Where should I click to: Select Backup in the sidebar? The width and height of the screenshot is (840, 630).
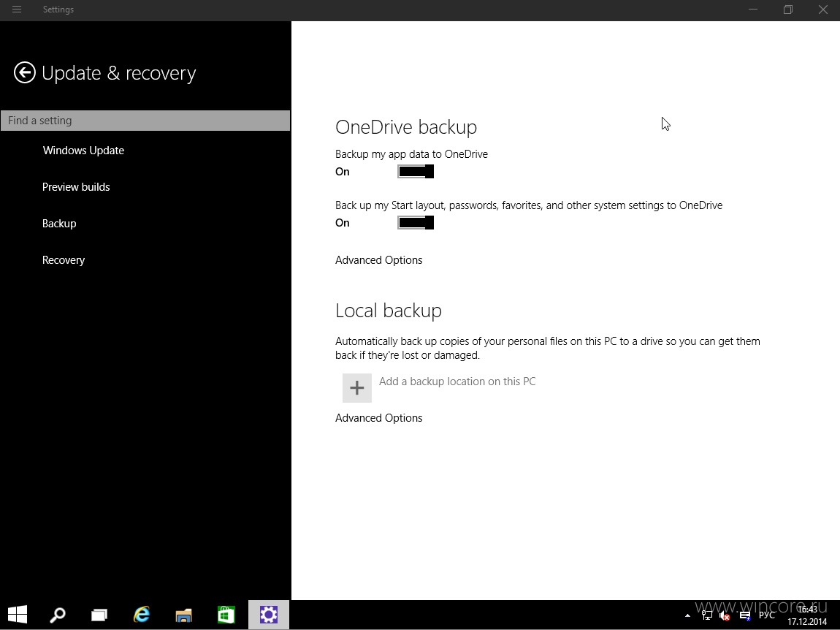tap(59, 224)
